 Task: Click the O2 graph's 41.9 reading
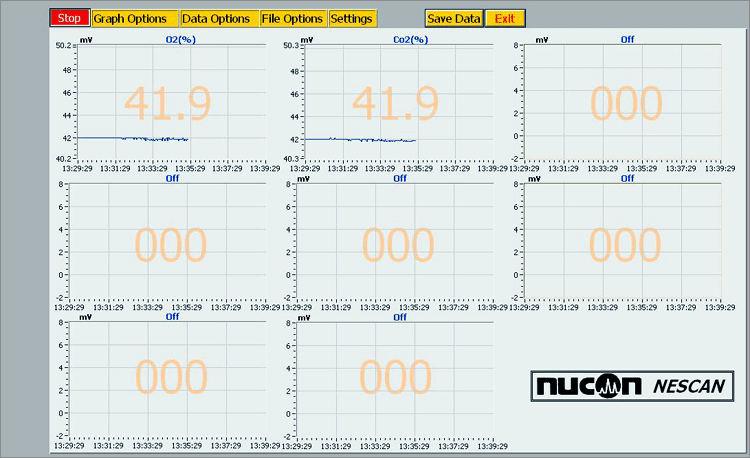167,103
